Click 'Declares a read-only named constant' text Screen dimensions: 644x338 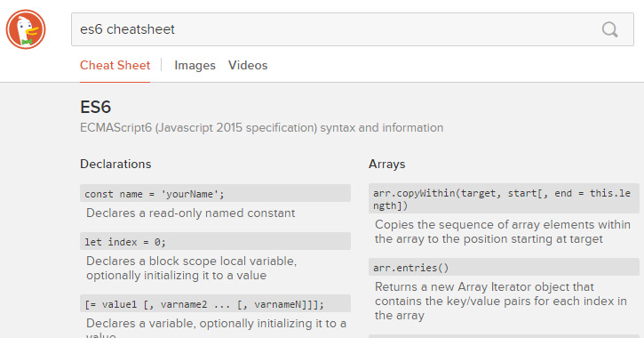191,213
